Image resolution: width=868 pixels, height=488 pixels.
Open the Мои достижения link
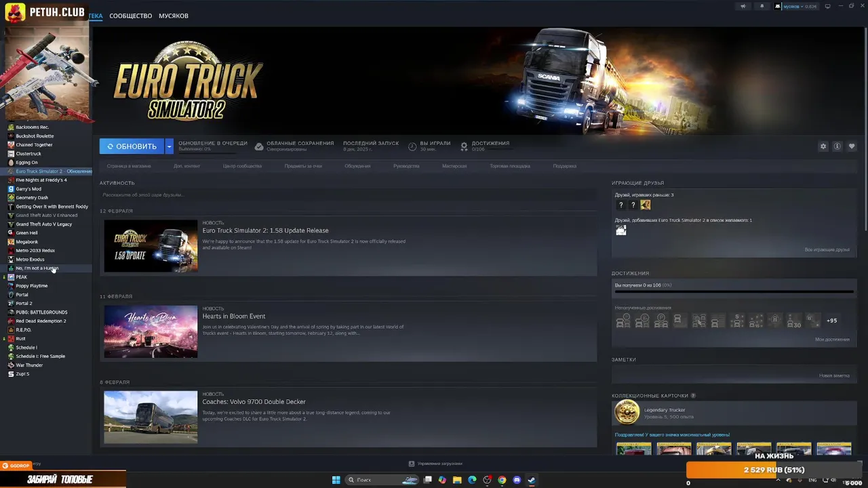click(832, 340)
